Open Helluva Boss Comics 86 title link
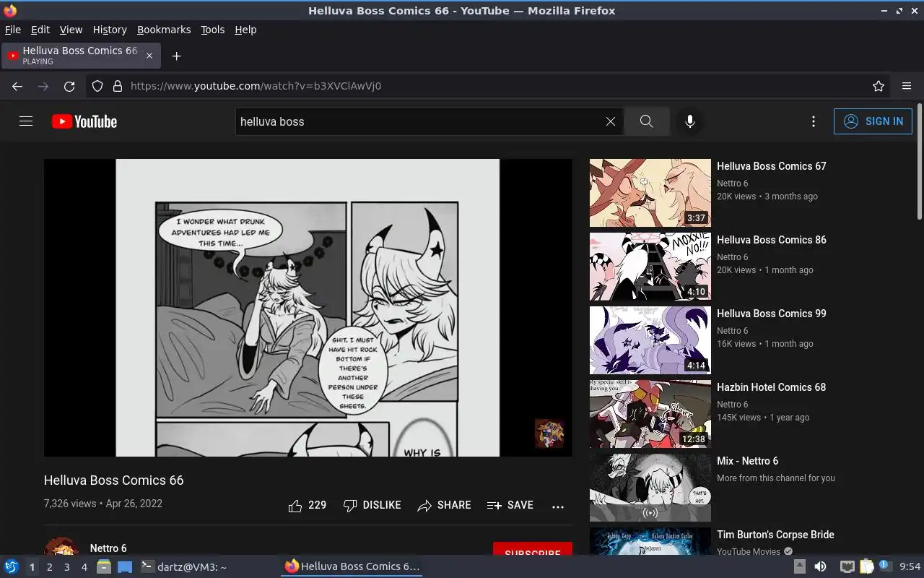Viewport: 924px width, 578px height. click(772, 240)
